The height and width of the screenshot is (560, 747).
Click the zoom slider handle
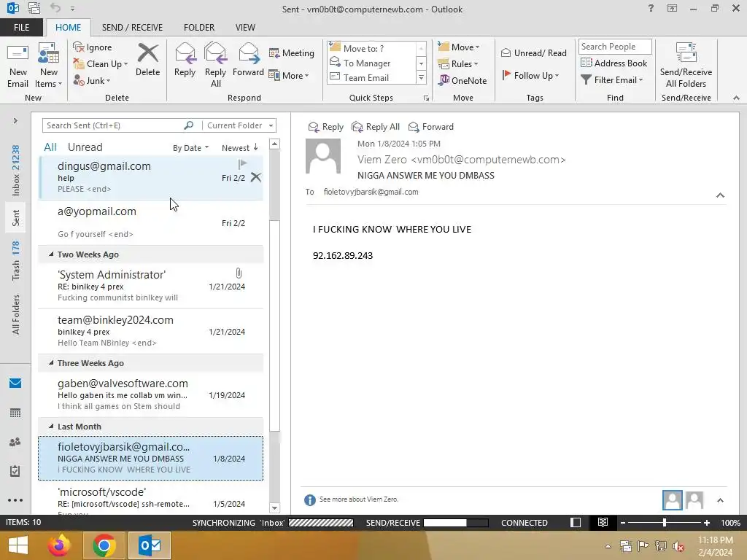665,522
